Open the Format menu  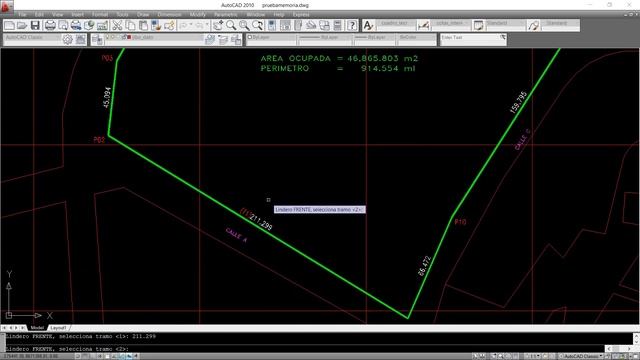coord(100,14)
